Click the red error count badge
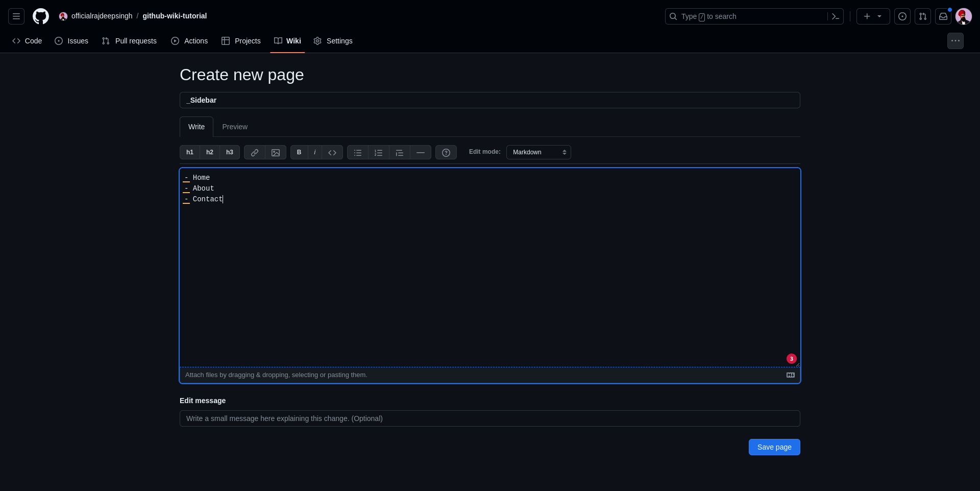The width and height of the screenshot is (980, 491). pyautogui.click(x=792, y=359)
